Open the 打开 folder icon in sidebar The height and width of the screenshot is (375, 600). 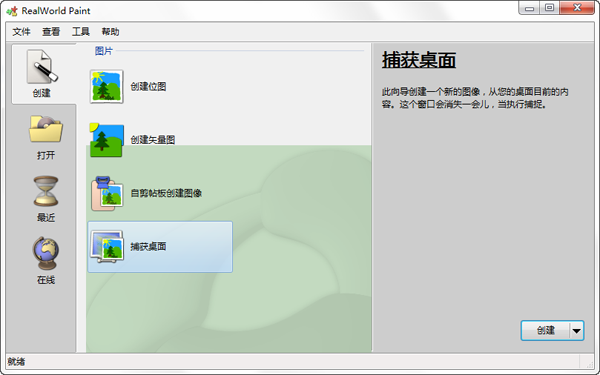coord(46,129)
